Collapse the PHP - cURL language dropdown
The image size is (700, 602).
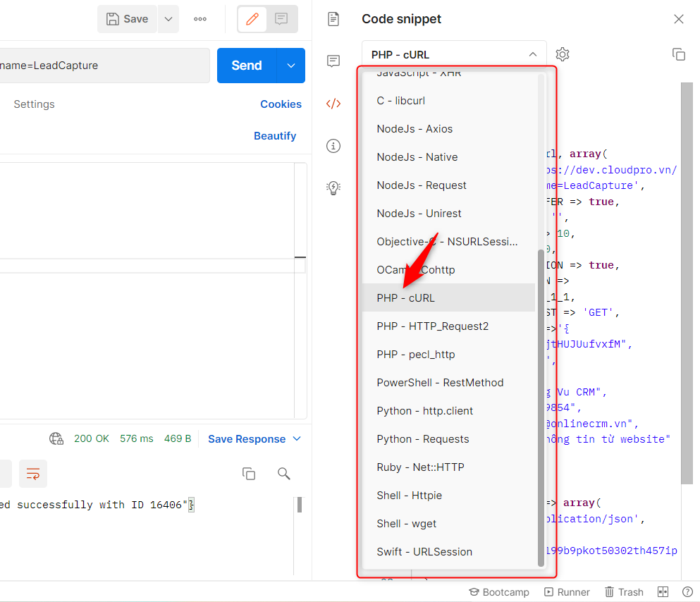[454, 55]
